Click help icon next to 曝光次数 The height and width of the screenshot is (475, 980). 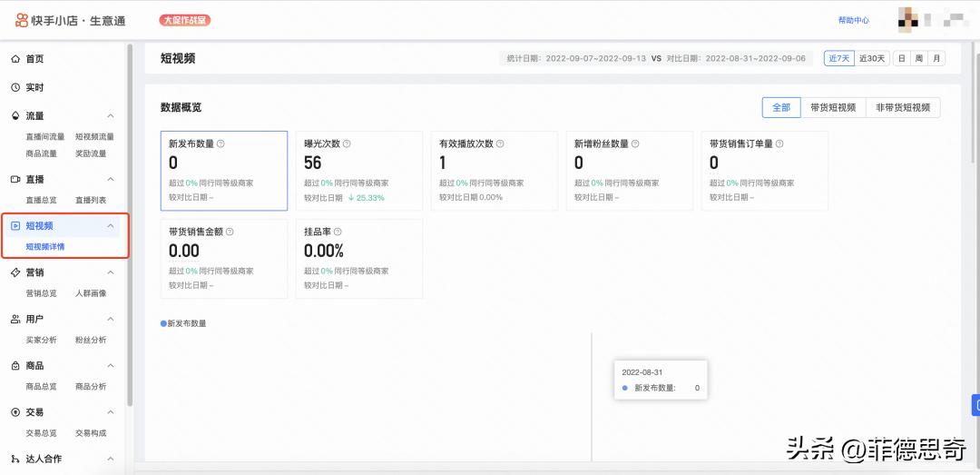(347, 143)
